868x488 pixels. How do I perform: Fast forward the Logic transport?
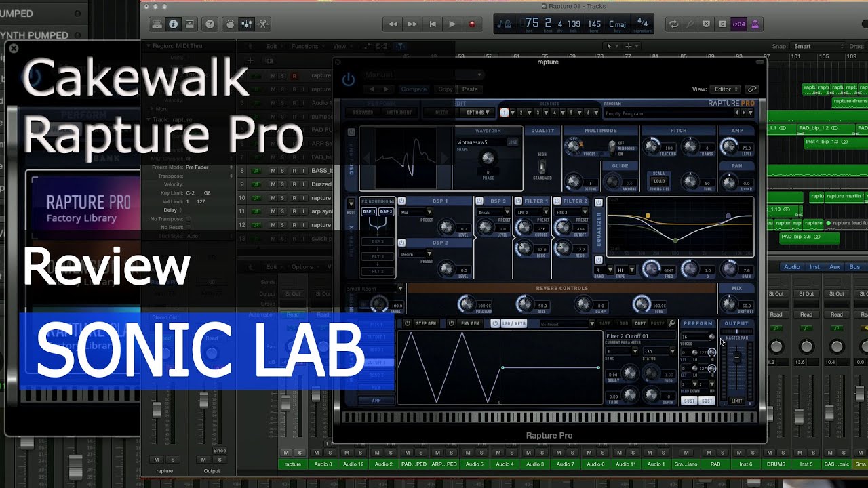pos(412,24)
